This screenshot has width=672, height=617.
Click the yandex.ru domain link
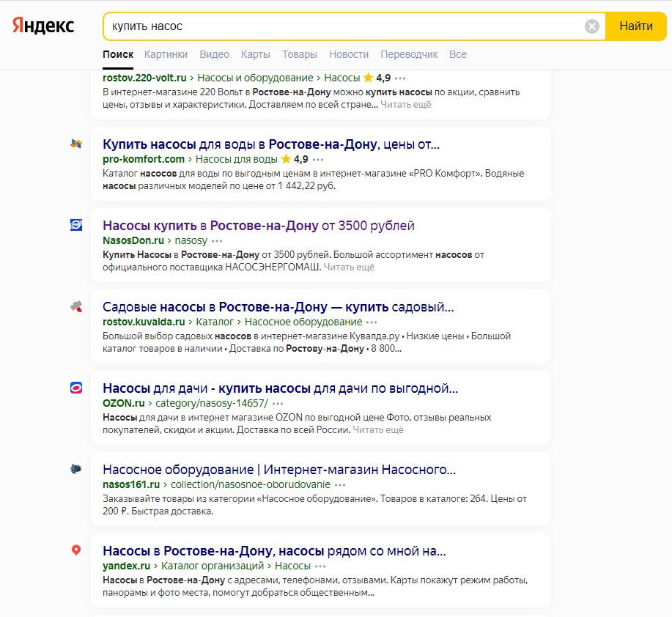(x=127, y=566)
